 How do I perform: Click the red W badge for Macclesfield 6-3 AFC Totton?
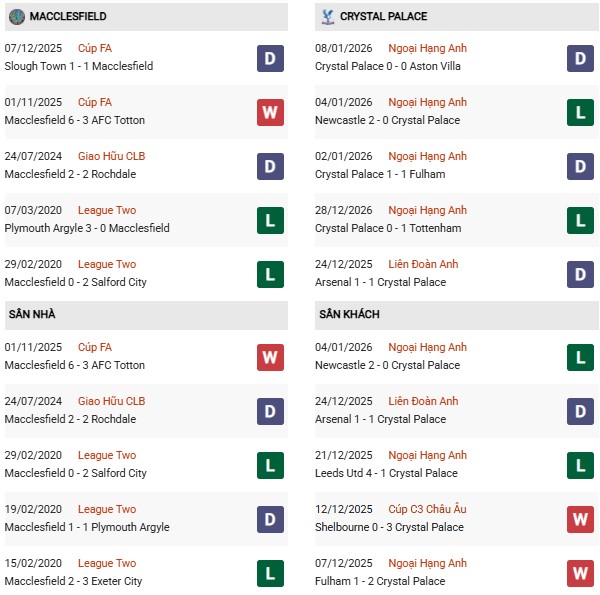point(270,112)
